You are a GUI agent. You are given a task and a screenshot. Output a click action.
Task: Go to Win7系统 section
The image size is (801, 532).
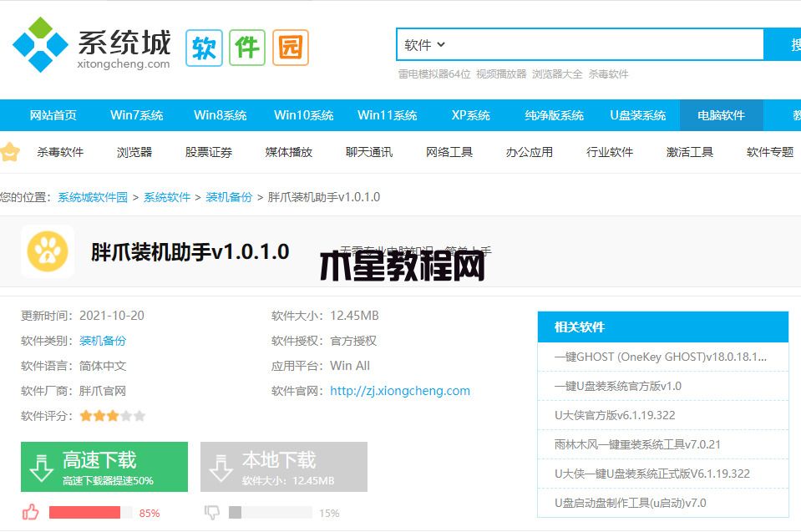click(136, 115)
